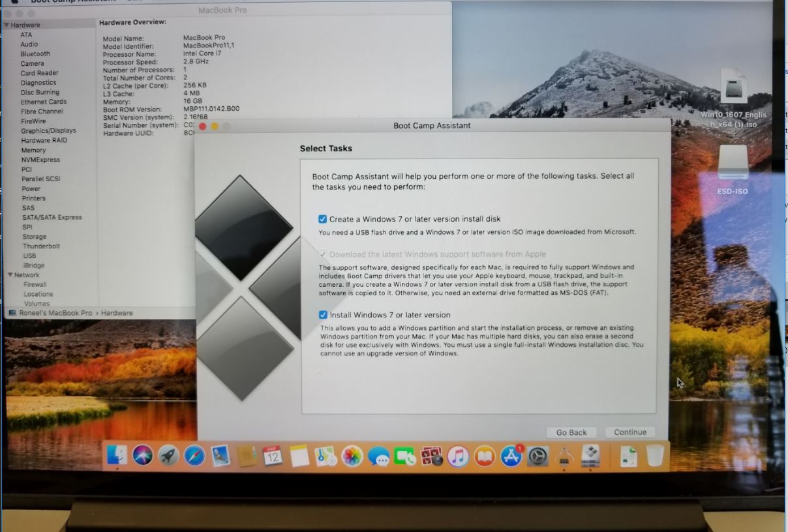Viewport: 788px width, 532px height.
Task: Select Memory in sidebar list
Action: click(34, 150)
